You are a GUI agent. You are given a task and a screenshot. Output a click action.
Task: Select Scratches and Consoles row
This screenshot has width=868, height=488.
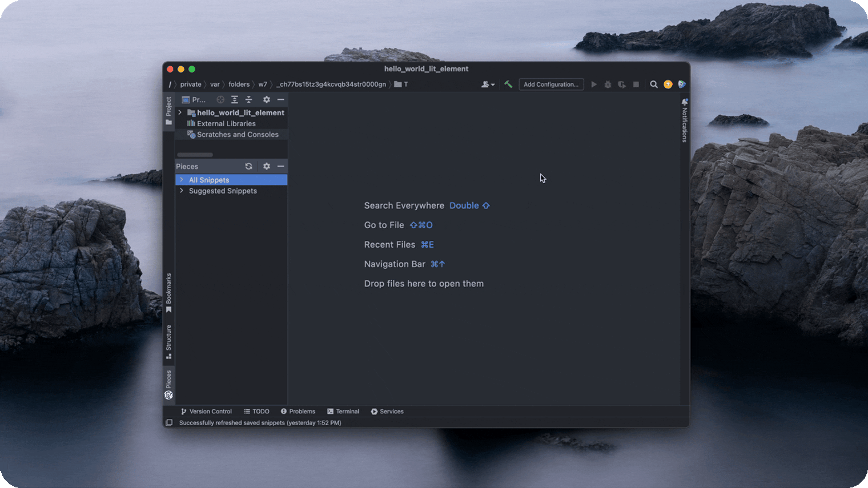[231, 135]
